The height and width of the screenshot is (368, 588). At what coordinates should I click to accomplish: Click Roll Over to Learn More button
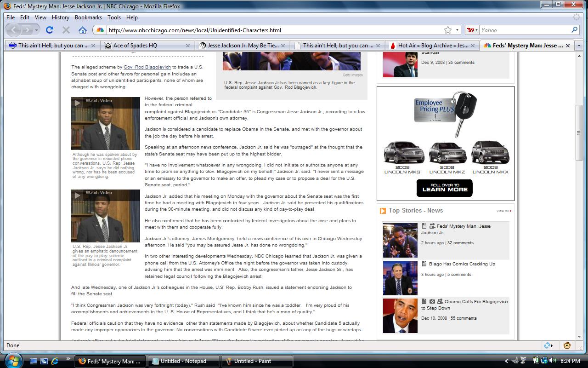444,188
